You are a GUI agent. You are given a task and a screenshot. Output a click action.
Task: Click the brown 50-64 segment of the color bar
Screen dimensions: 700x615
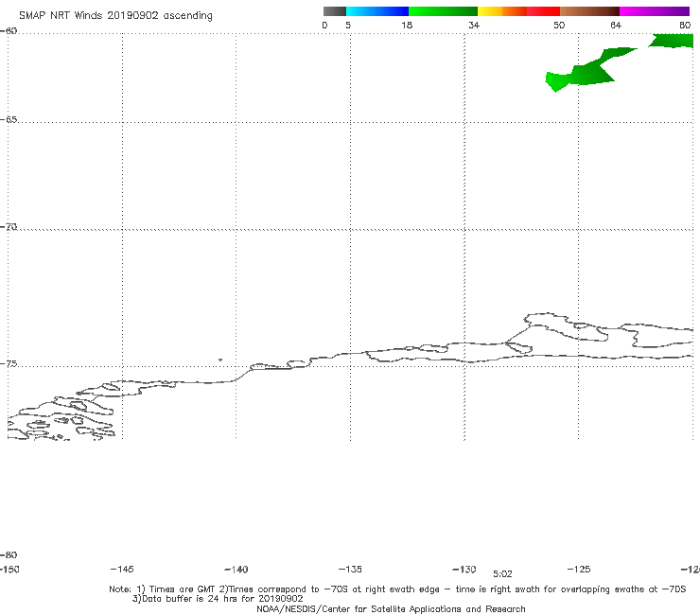589,11
